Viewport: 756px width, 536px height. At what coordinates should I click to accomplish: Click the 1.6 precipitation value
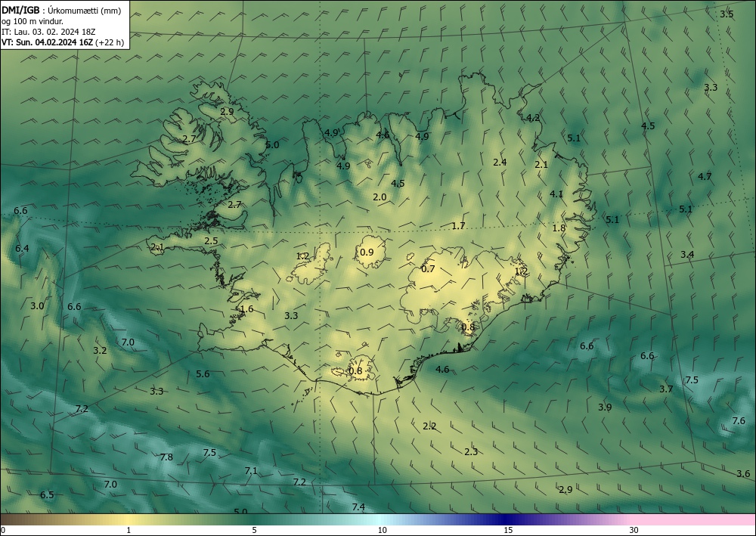click(x=246, y=309)
